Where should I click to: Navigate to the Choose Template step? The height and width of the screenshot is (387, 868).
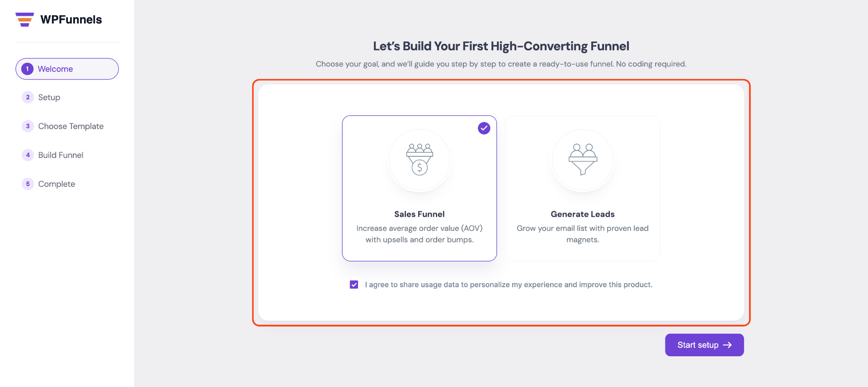tap(70, 126)
